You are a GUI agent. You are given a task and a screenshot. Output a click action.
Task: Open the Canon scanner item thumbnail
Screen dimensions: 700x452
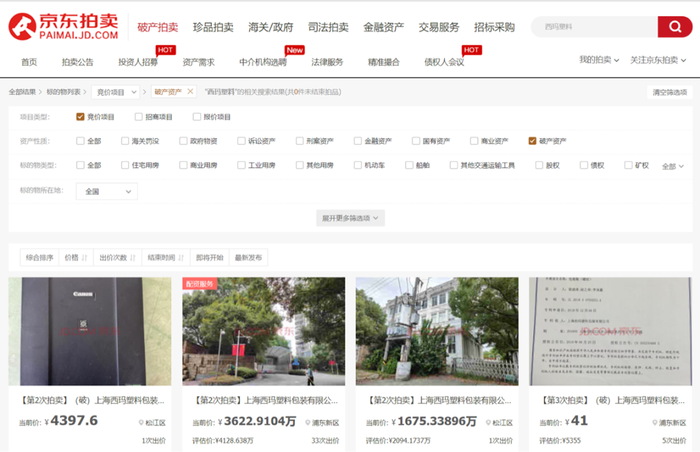90,331
